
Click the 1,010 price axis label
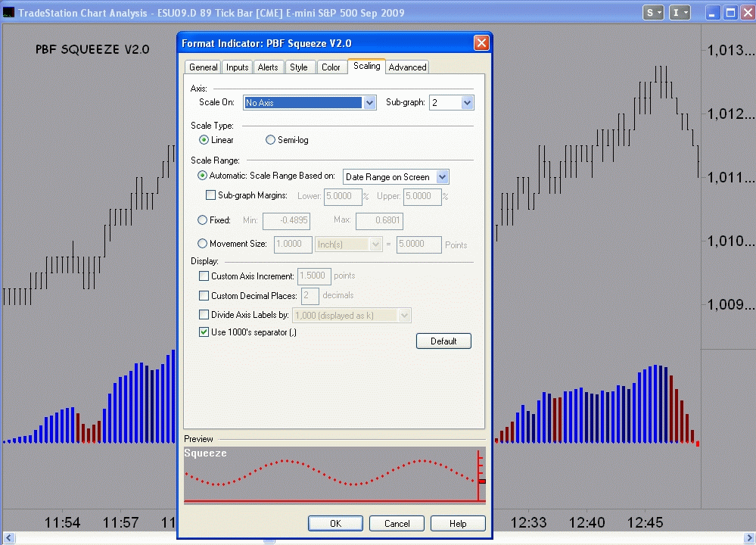tap(730, 241)
